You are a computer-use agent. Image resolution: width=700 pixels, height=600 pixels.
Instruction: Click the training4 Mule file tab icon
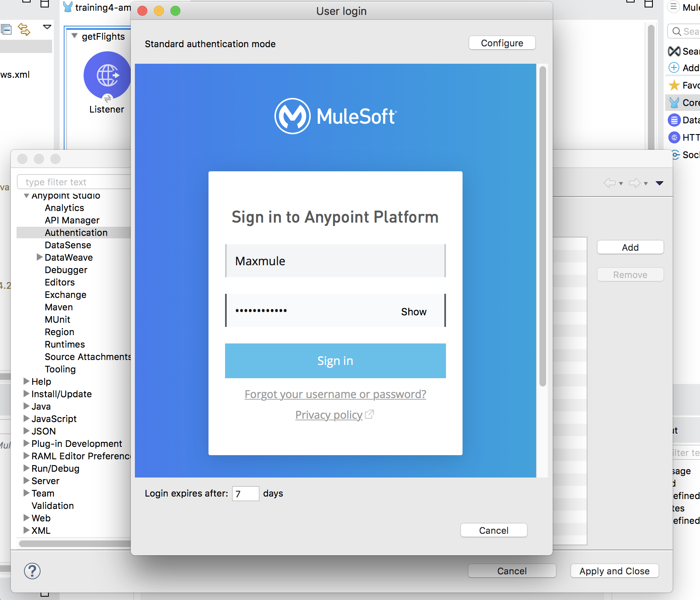tap(68, 7)
